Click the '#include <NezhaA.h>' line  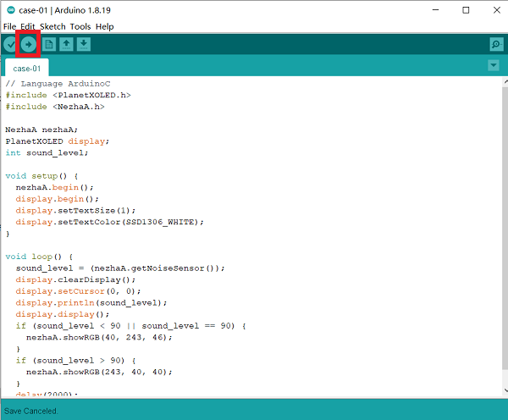(x=55, y=107)
